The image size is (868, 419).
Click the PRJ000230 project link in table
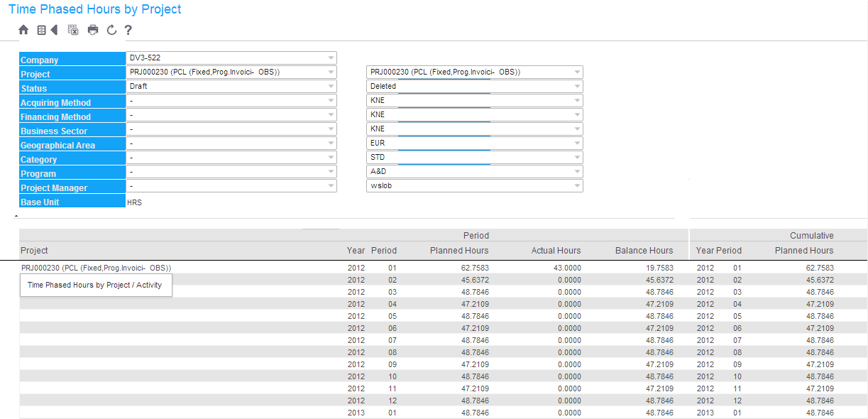(96, 268)
